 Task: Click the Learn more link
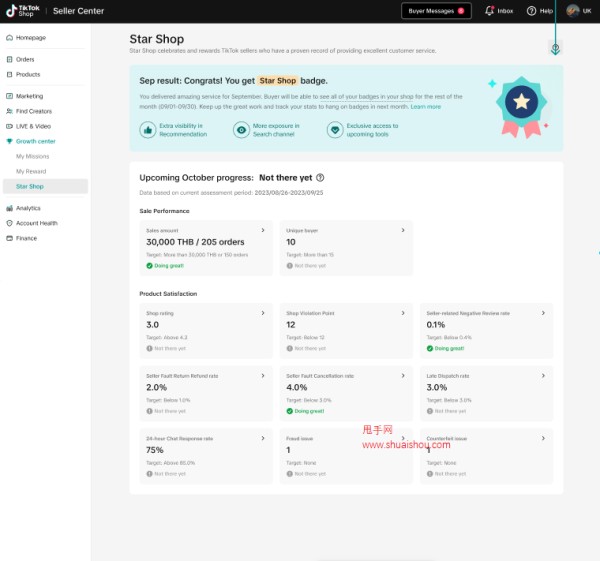point(426,106)
